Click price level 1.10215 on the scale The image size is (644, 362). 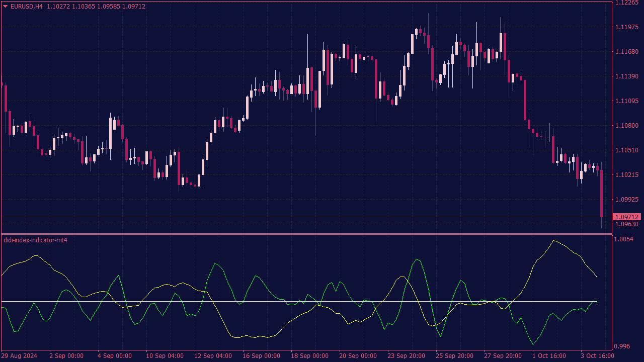(x=627, y=175)
